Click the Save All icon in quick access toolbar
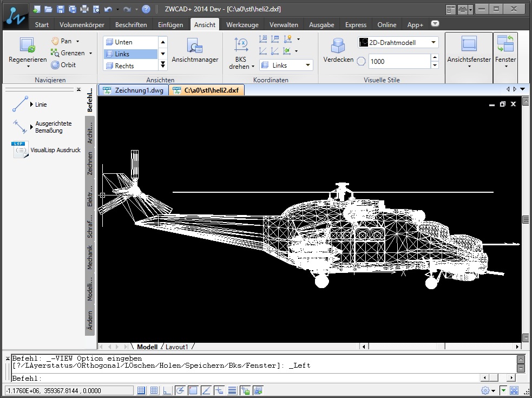The image size is (532, 398). tap(73, 9)
